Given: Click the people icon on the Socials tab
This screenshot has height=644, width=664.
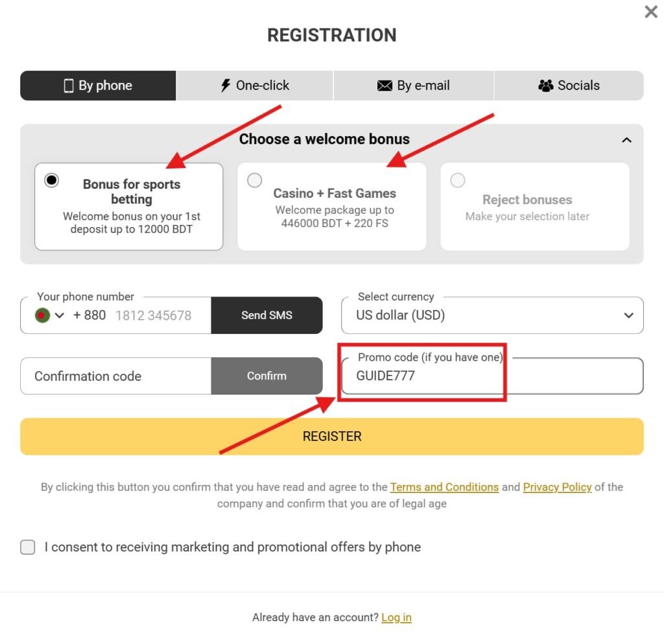Looking at the screenshot, I should click(545, 85).
